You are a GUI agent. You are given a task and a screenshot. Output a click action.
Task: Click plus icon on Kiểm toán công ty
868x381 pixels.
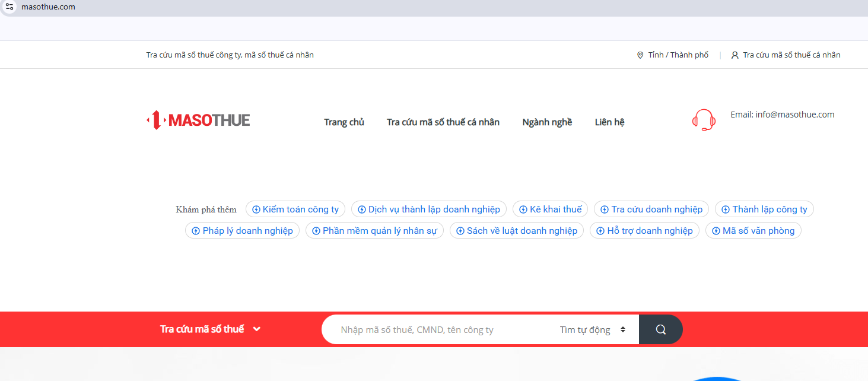[x=256, y=209]
